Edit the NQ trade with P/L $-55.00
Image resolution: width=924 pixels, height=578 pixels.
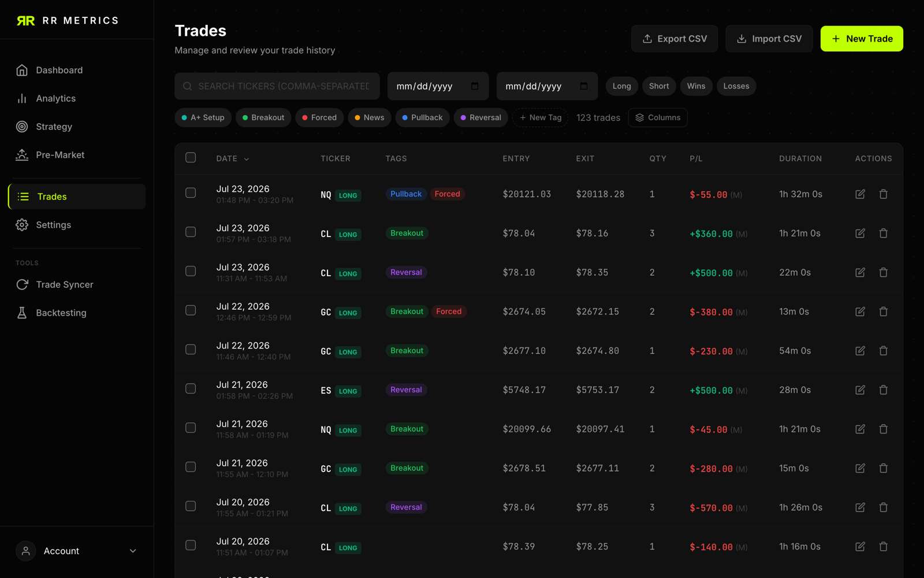point(860,194)
